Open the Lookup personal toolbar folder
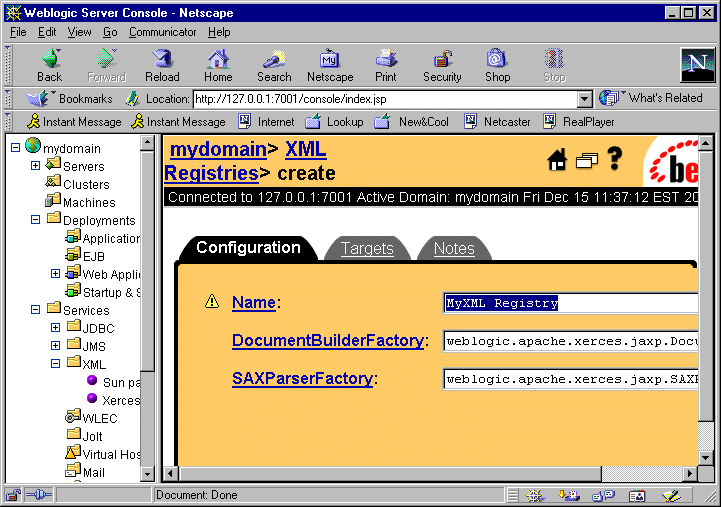The height and width of the screenshot is (507, 721). click(334, 122)
